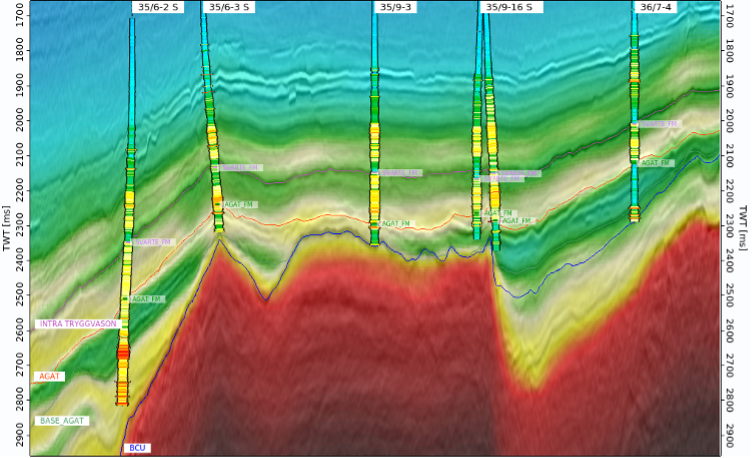The width and height of the screenshot is (753, 458).
Task: Click the 35/9-3 well name label
Action: click(x=395, y=7)
